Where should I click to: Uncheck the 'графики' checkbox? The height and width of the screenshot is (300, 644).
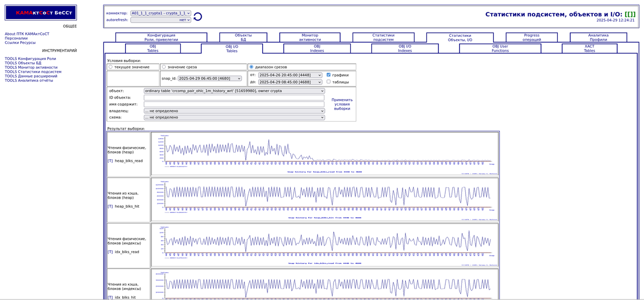328,75
